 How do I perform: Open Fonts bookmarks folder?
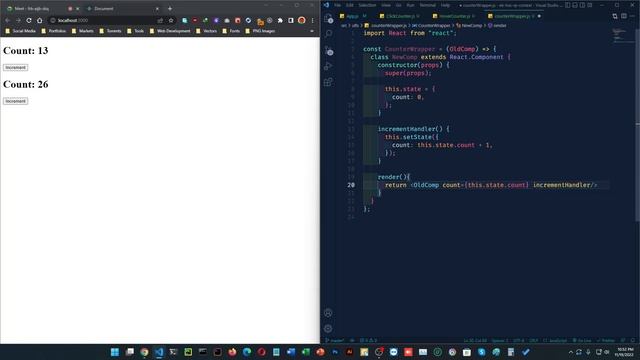click(x=231, y=31)
